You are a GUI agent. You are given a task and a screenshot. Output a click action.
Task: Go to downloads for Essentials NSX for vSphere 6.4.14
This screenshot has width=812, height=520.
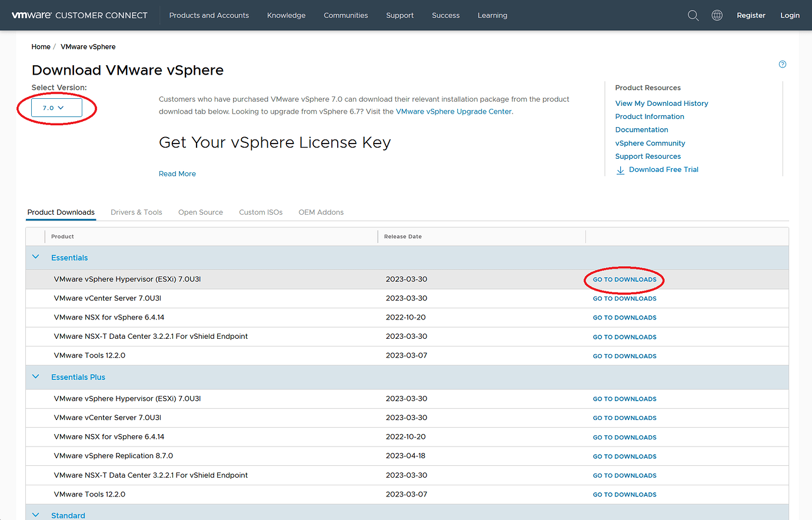click(x=624, y=318)
